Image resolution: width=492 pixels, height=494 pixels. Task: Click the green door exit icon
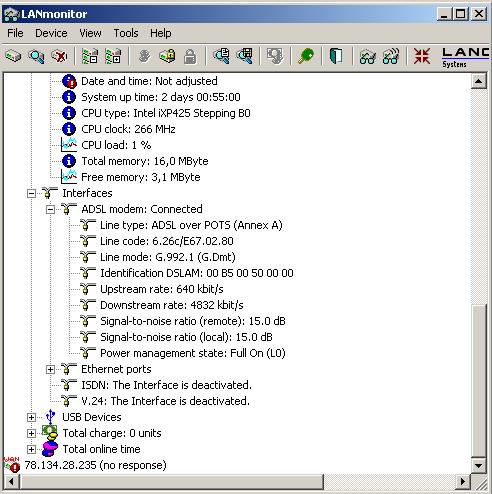336,56
